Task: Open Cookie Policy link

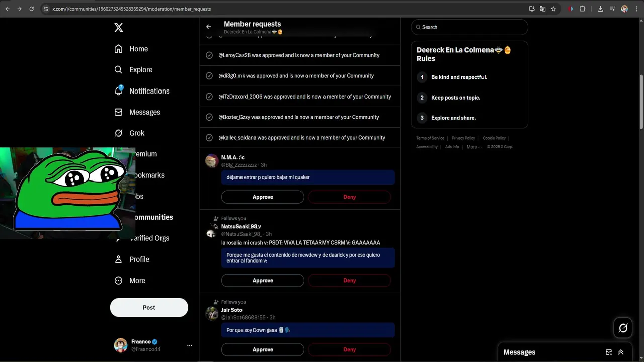Action: click(494, 138)
